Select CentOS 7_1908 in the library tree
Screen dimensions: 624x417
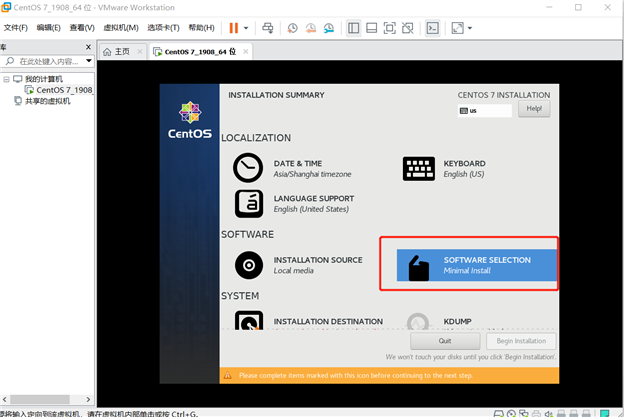[64, 90]
